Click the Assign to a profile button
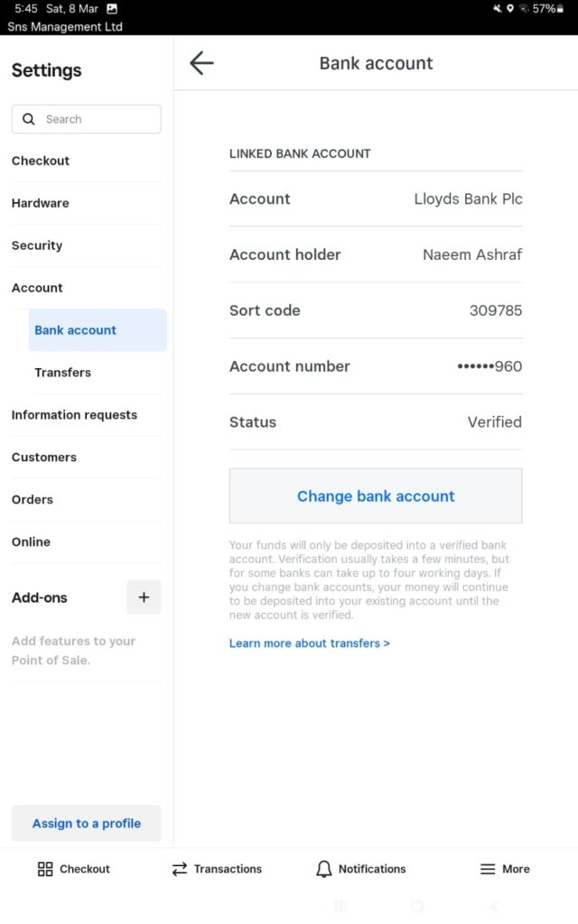The width and height of the screenshot is (578, 924). (87, 824)
